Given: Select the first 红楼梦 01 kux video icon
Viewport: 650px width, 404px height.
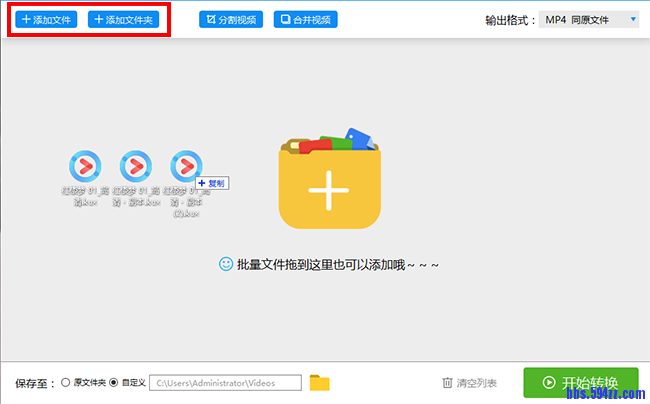Looking at the screenshot, I should 84,165.
